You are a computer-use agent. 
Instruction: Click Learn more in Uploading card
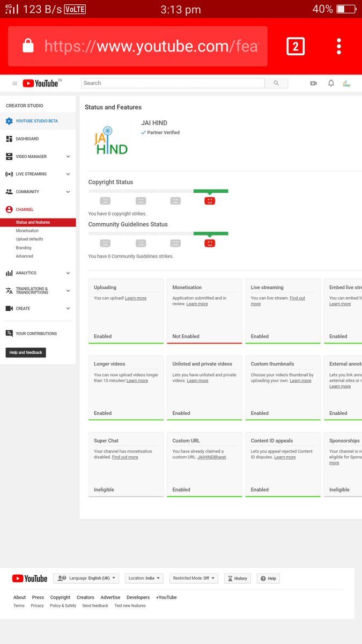(x=136, y=298)
